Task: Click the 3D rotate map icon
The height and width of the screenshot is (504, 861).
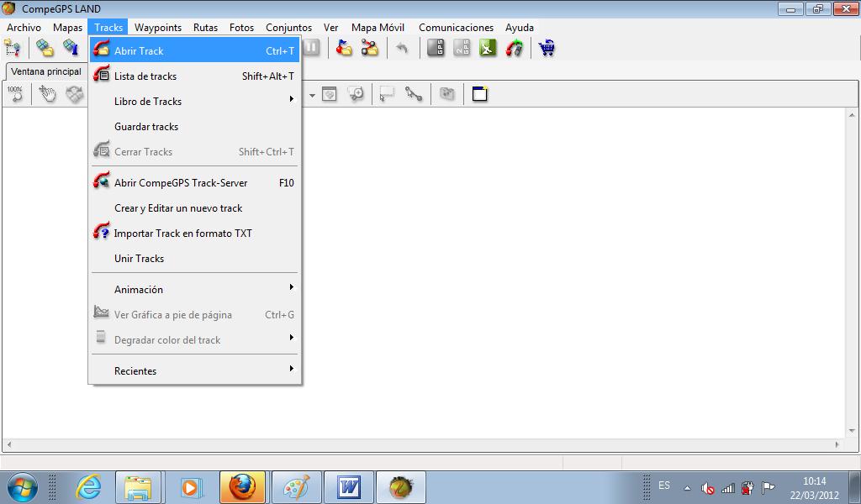Action: (x=75, y=94)
